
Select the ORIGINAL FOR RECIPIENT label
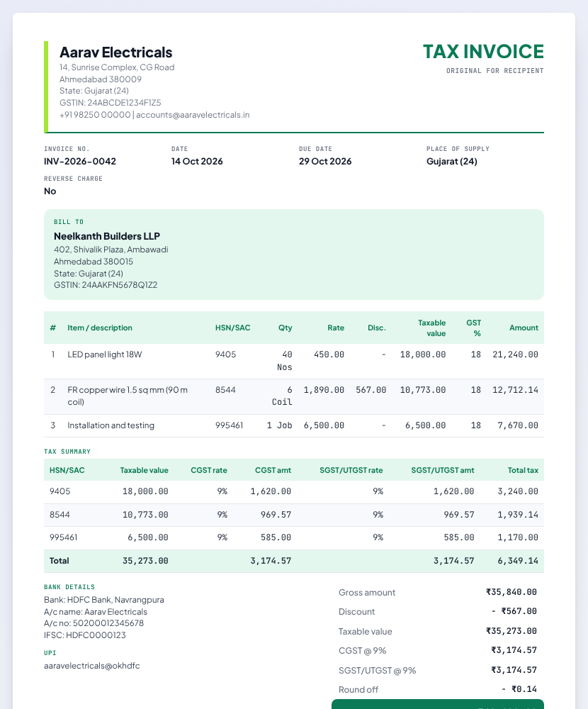coord(495,70)
